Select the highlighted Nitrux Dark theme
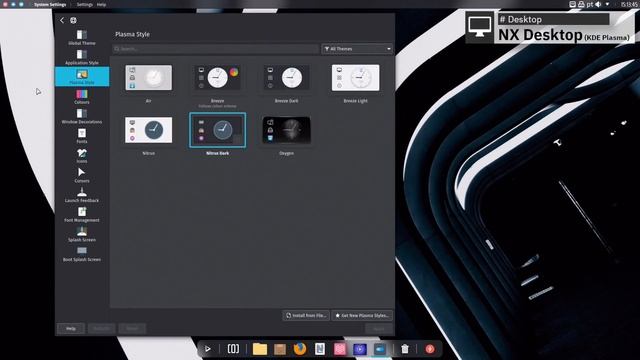 218,130
